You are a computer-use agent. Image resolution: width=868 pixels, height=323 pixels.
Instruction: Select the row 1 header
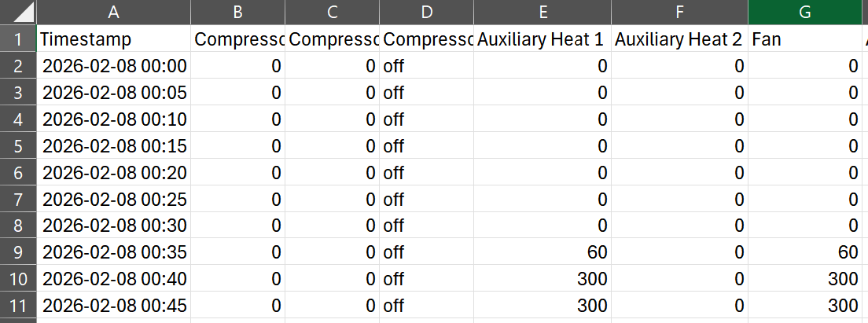(x=18, y=39)
